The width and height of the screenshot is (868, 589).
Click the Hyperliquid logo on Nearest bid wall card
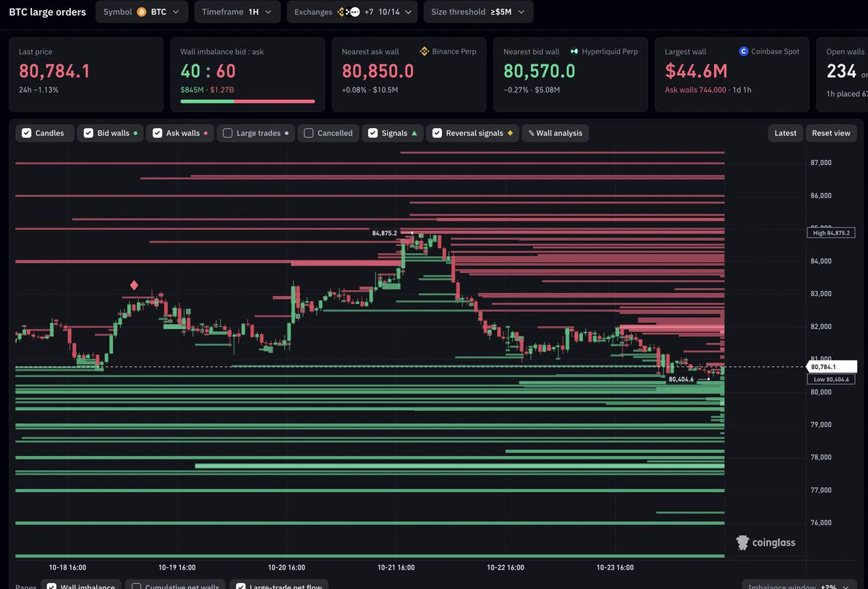(x=574, y=52)
